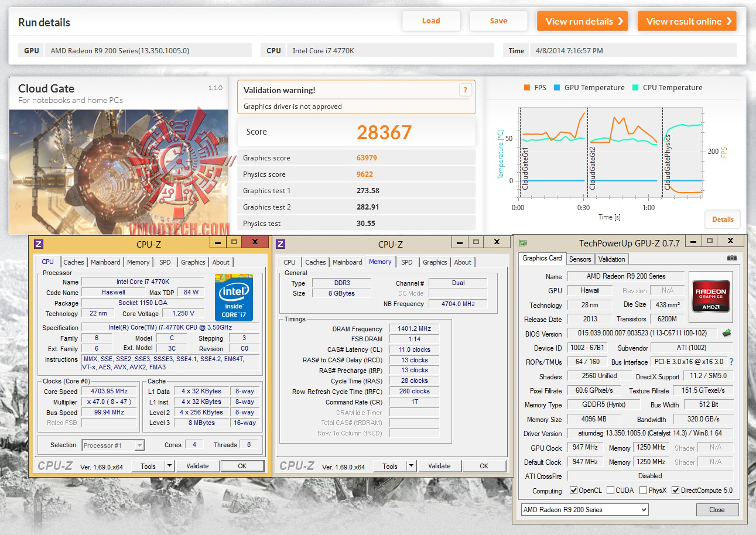
Task: Click View run details button
Action: pyautogui.click(x=582, y=21)
